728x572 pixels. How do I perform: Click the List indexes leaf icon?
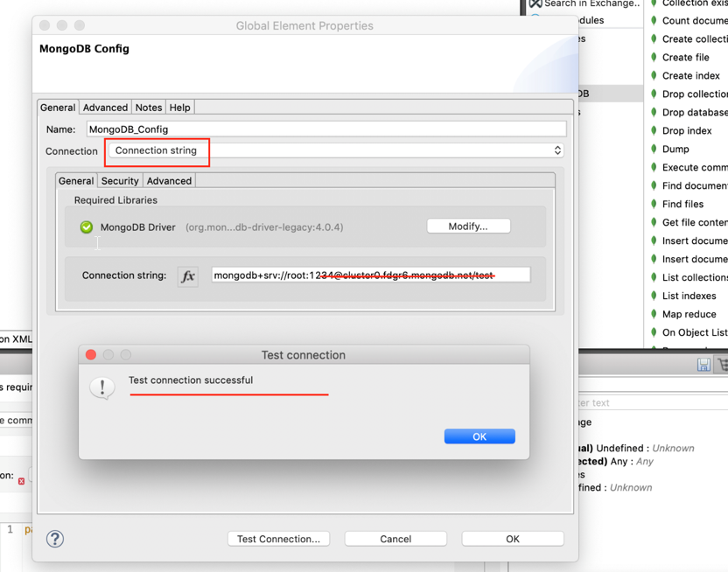pos(654,296)
